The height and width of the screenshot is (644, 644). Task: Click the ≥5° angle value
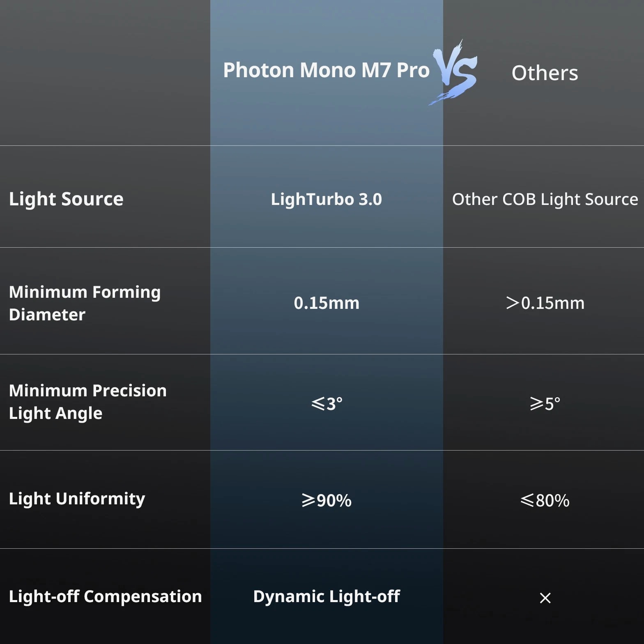[x=545, y=404]
